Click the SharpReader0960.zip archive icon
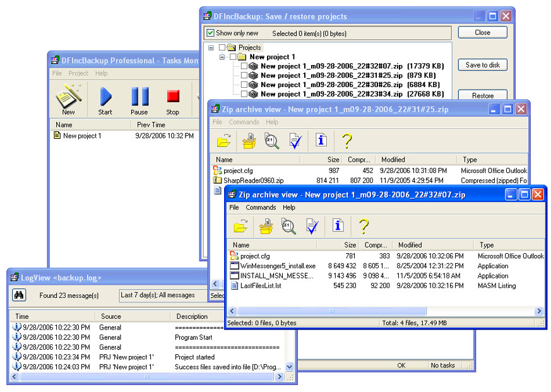This screenshot has height=392, width=551. click(x=217, y=180)
